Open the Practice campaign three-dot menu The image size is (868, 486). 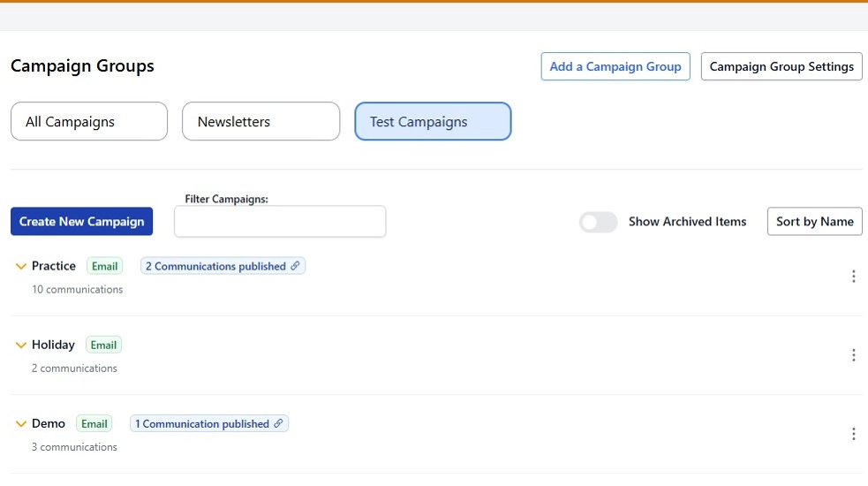point(853,277)
